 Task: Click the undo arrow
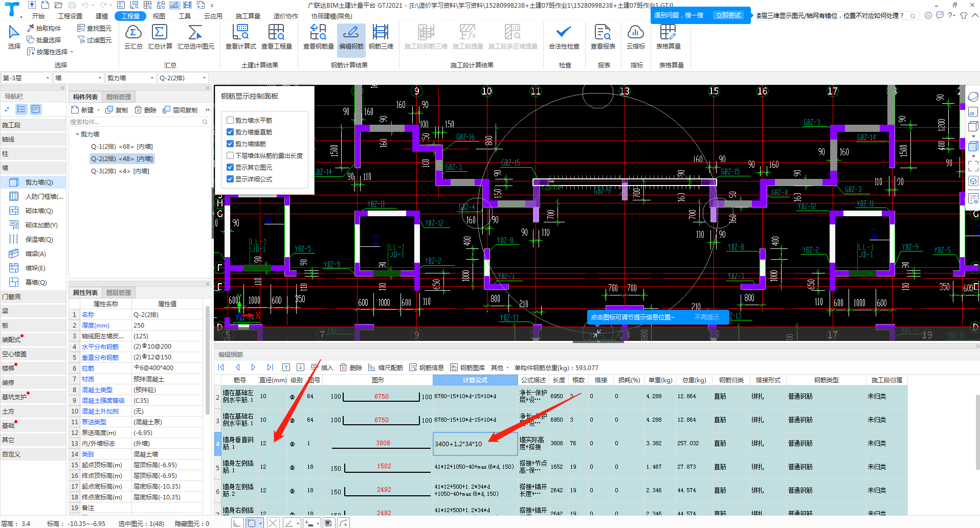coord(85,5)
